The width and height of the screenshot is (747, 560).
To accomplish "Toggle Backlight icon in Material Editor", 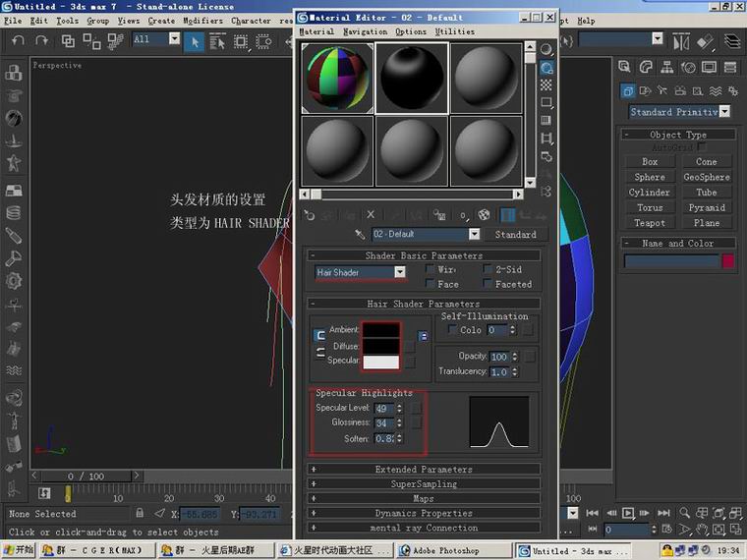I will tap(546, 68).
